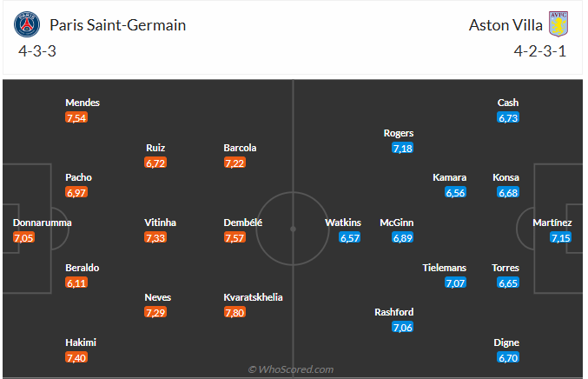Click player Cash's name label

(508, 103)
